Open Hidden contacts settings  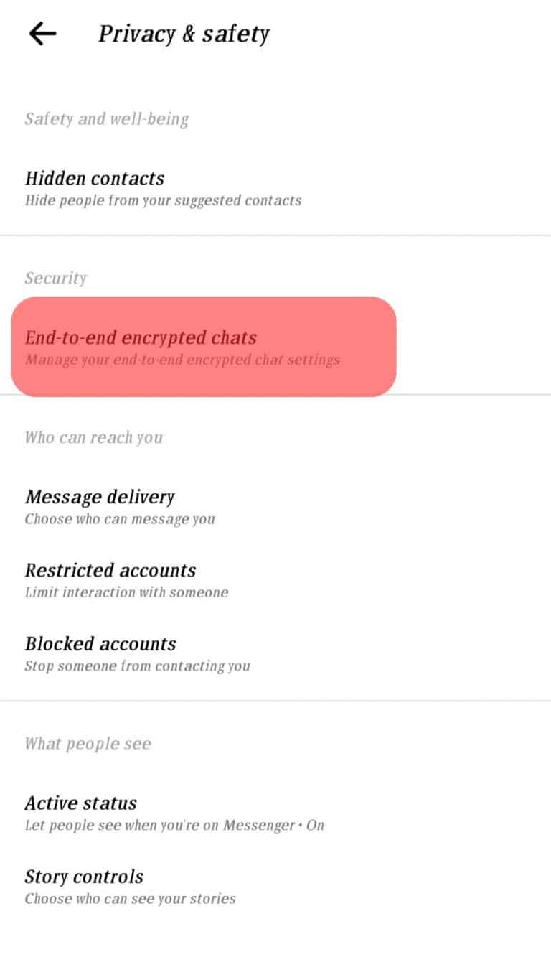pyautogui.click(x=95, y=179)
